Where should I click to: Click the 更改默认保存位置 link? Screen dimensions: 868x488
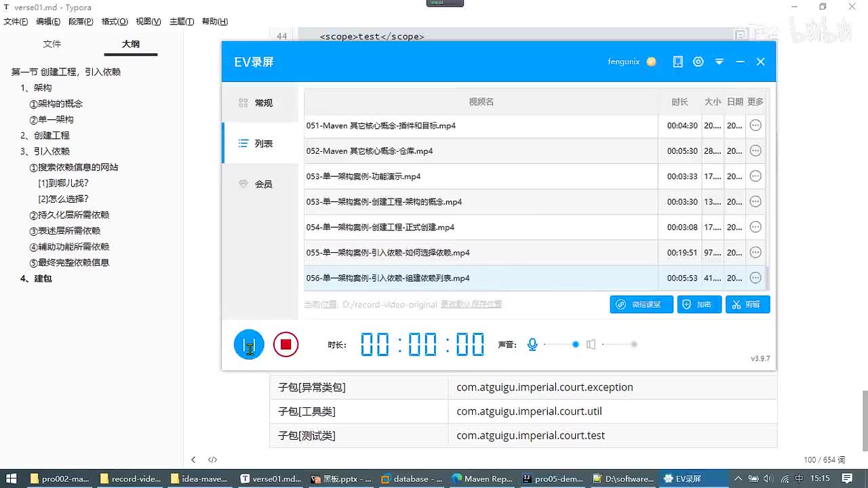[x=471, y=304]
